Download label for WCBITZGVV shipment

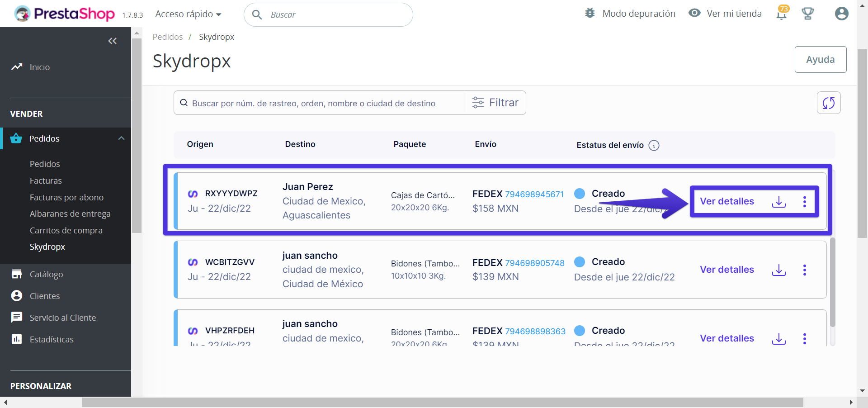tap(779, 270)
